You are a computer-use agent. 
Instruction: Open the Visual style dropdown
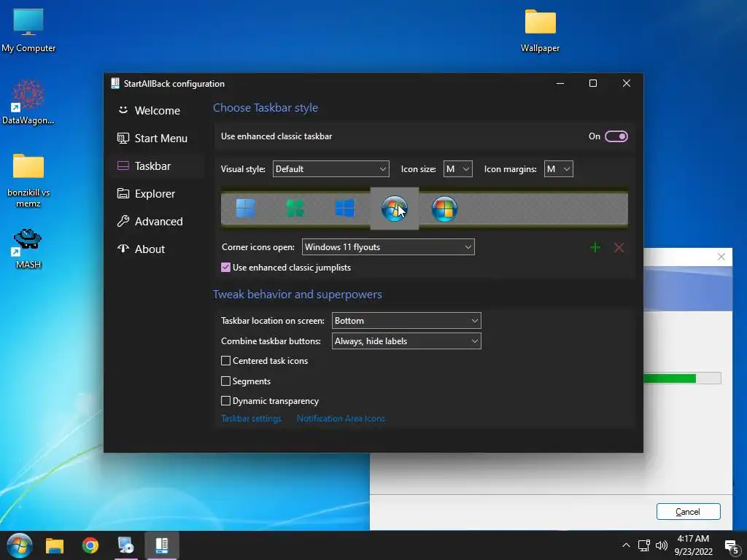(x=330, y=169)
